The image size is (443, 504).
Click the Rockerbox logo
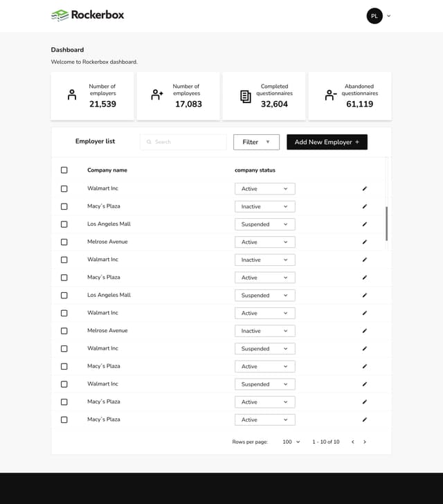click(x=87, y=15)
